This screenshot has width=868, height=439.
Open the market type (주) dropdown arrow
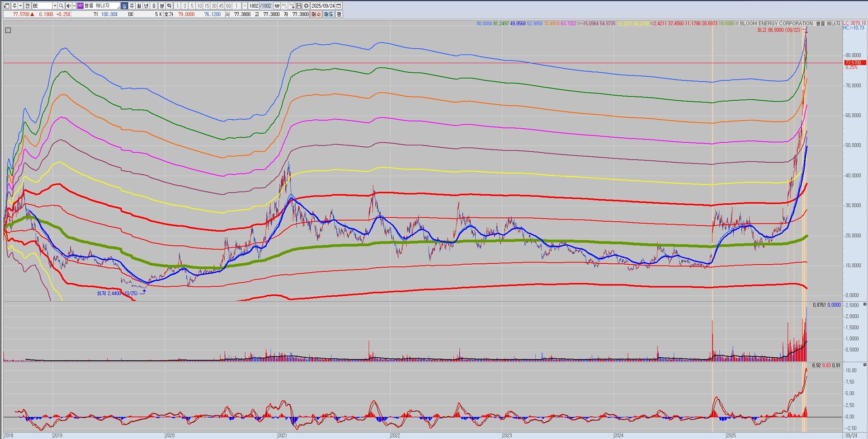point(20,6)
